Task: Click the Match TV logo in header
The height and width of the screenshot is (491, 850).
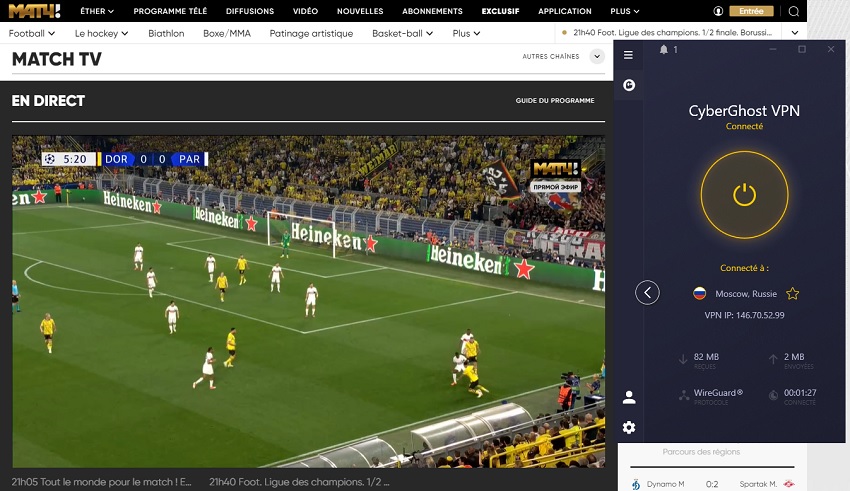Action: pos(35,11)
